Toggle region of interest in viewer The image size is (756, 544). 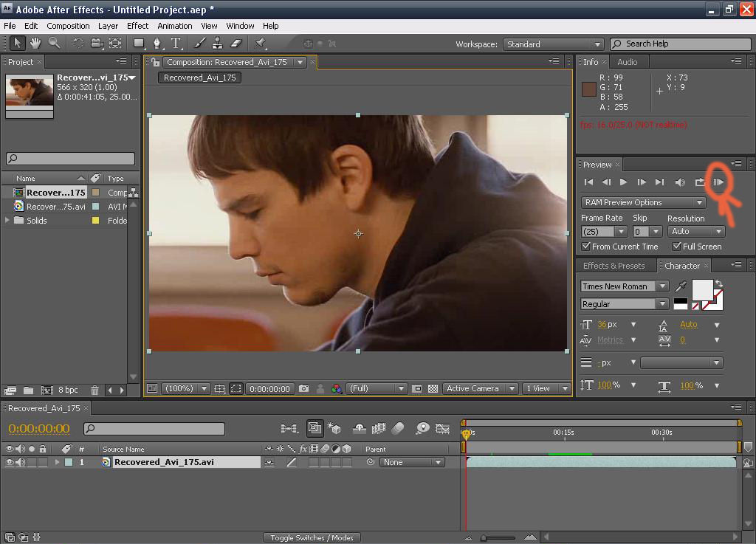(236, 388)
